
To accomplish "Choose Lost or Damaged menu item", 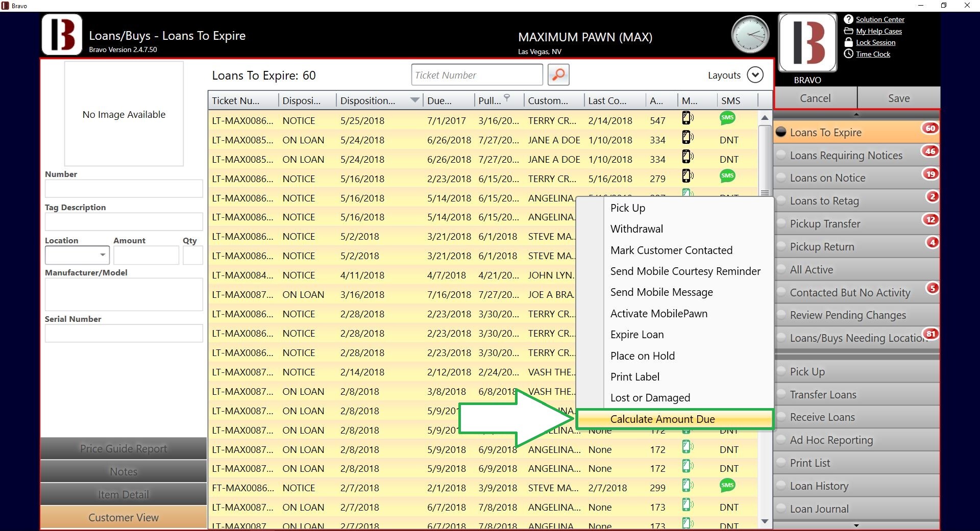I will pos(674,397).
